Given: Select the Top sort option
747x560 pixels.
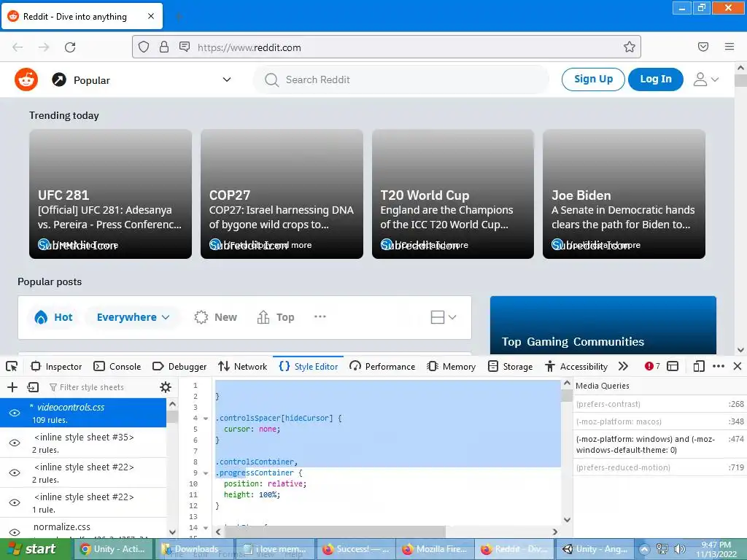Looking at the screenshot, I should (x=276, y=317).
